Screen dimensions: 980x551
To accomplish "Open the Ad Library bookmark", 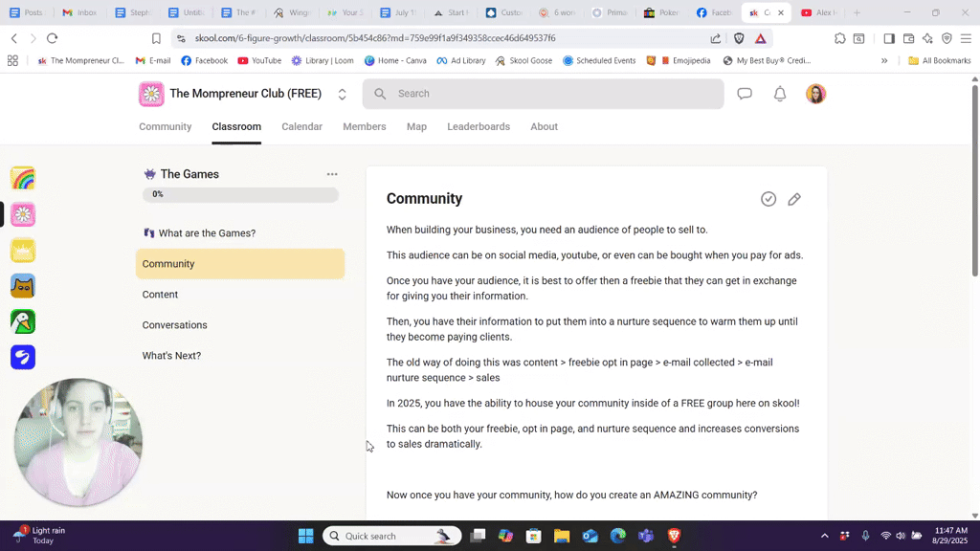I will (461, 60).
